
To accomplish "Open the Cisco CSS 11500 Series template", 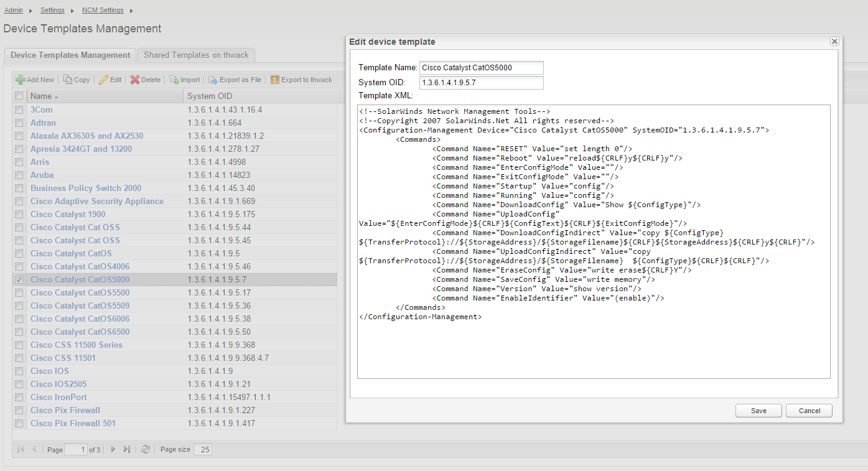I will (x=77, y=345).
